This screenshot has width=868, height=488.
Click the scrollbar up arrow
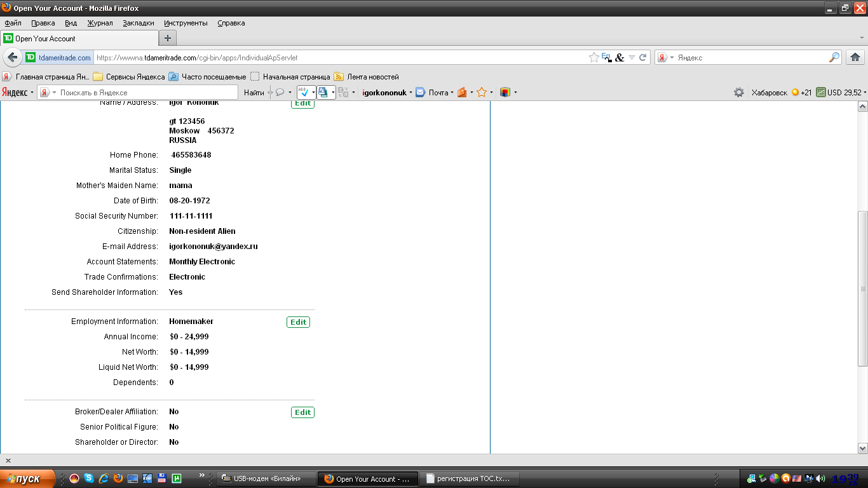(862, 107)
